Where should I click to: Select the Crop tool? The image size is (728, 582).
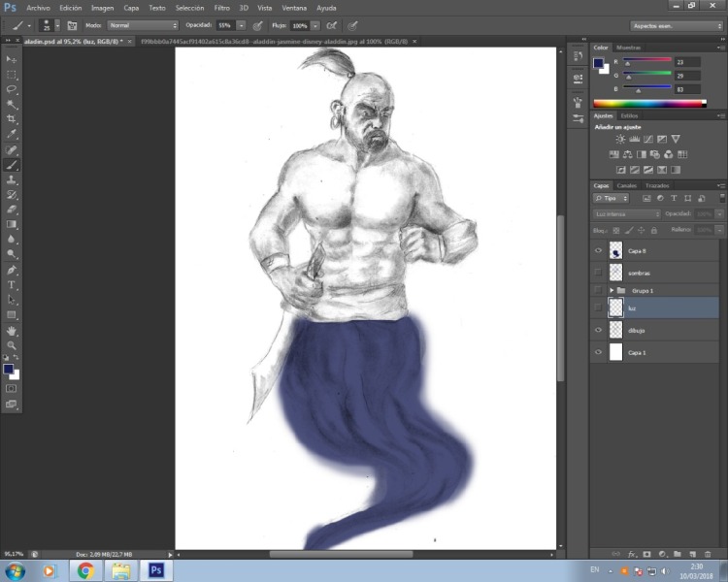(12, 118)
